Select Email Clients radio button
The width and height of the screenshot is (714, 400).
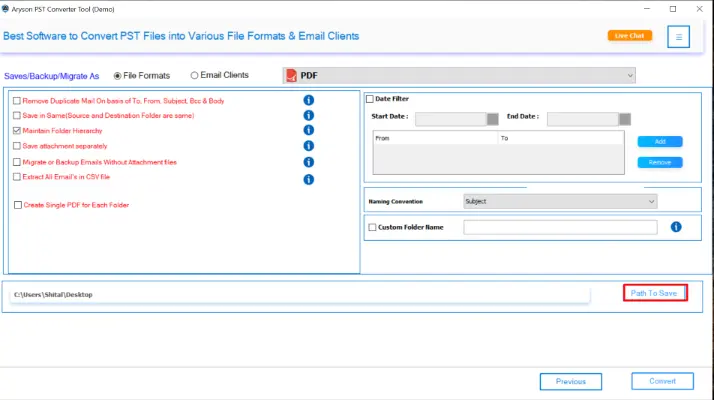194,76
